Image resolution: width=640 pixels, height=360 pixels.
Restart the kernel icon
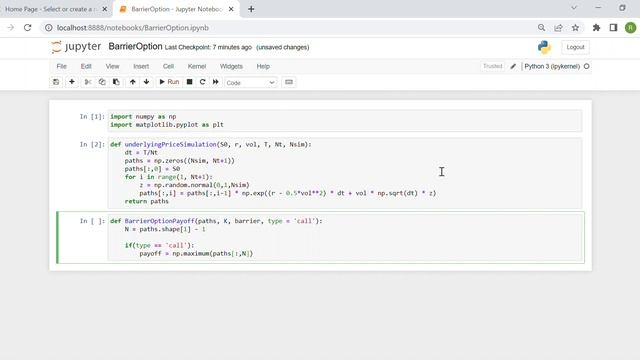202,82
